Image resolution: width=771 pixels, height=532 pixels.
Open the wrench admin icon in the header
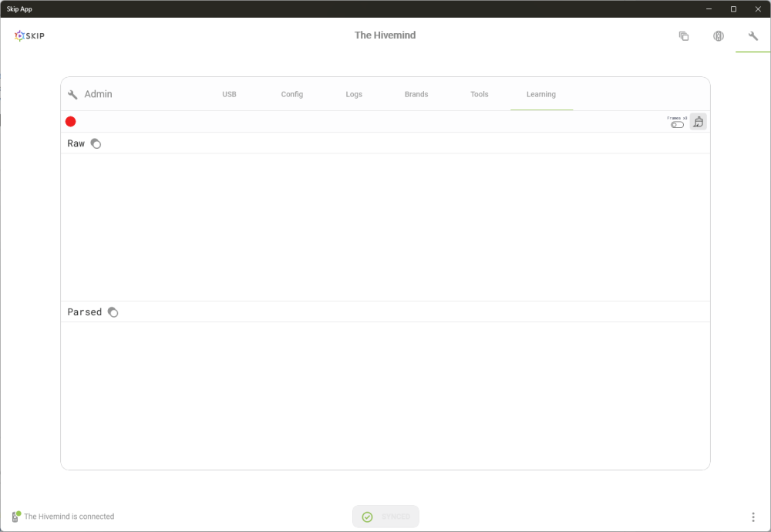[x=752, y=36]
